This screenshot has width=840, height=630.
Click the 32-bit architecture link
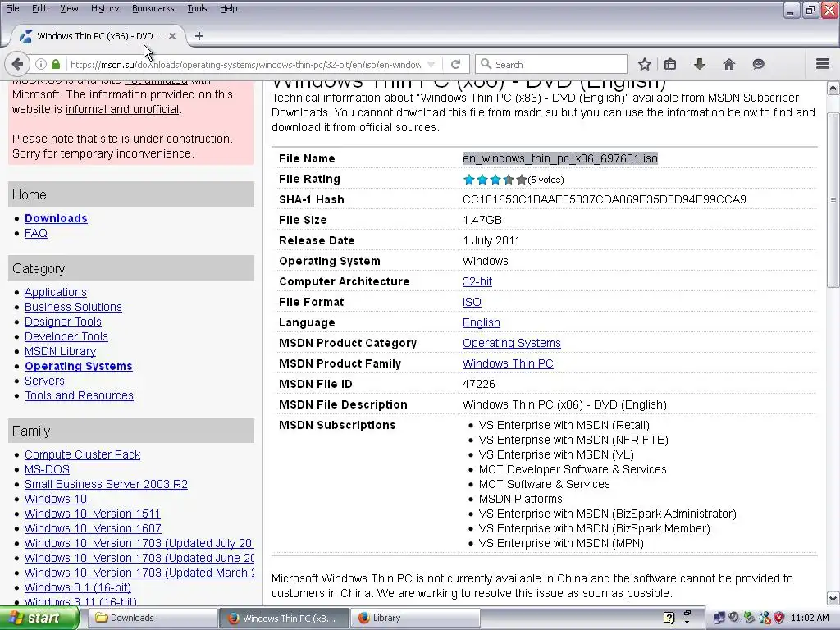tap(477, 282)
